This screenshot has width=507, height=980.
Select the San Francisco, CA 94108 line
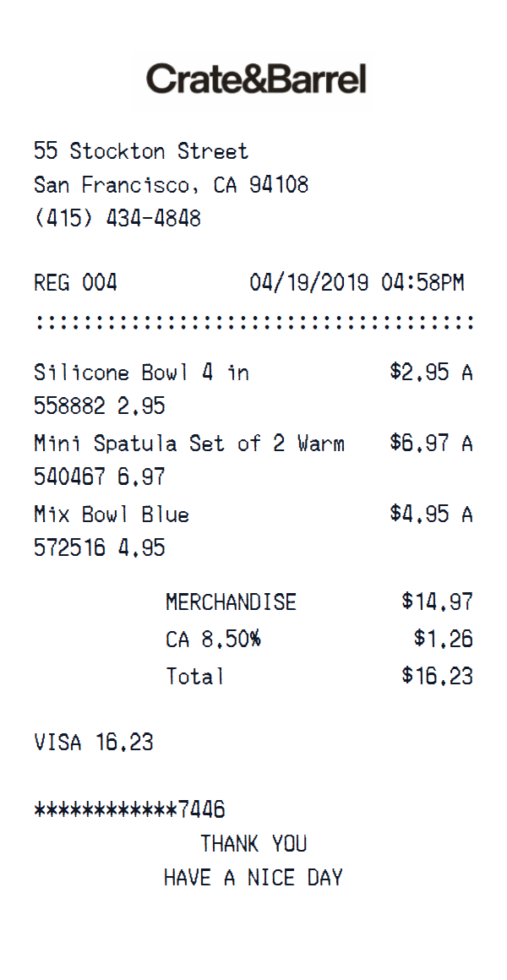pyautogui.click(x=171, y=185)
